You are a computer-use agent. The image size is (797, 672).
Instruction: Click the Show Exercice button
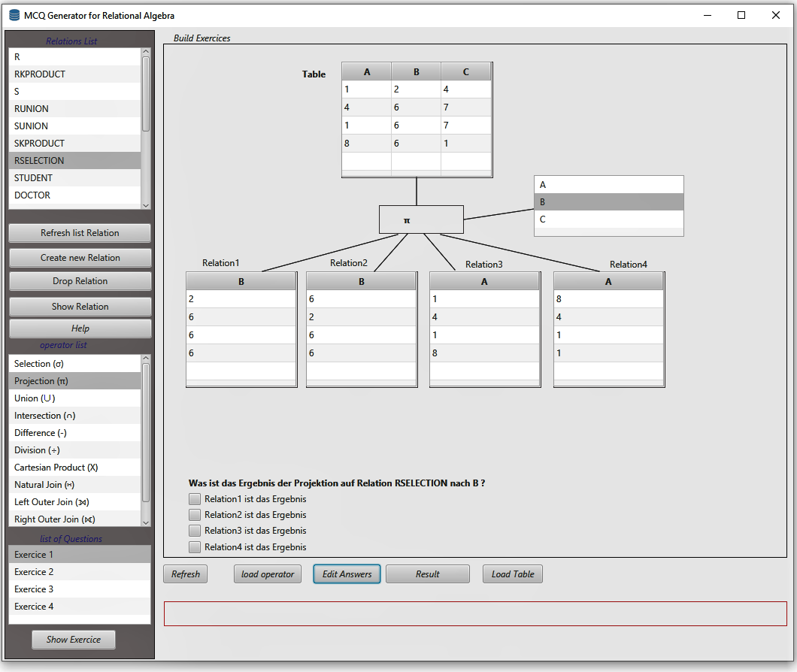tap(73, 639)
